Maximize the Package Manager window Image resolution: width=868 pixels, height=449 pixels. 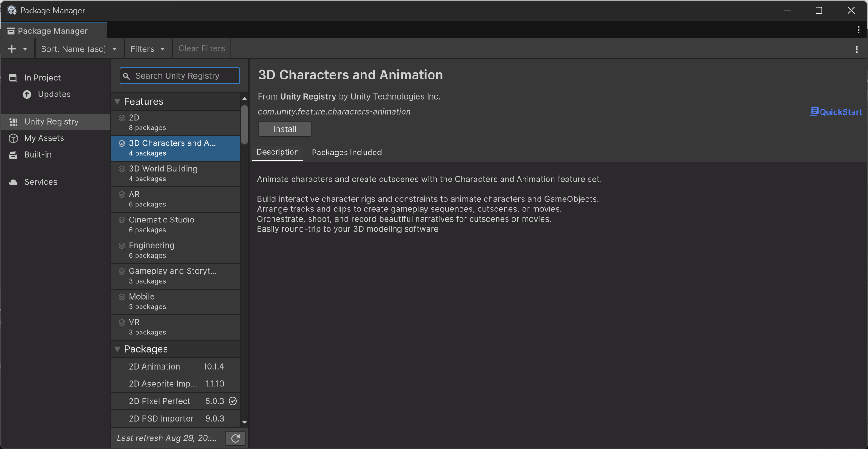coord(819,10)
